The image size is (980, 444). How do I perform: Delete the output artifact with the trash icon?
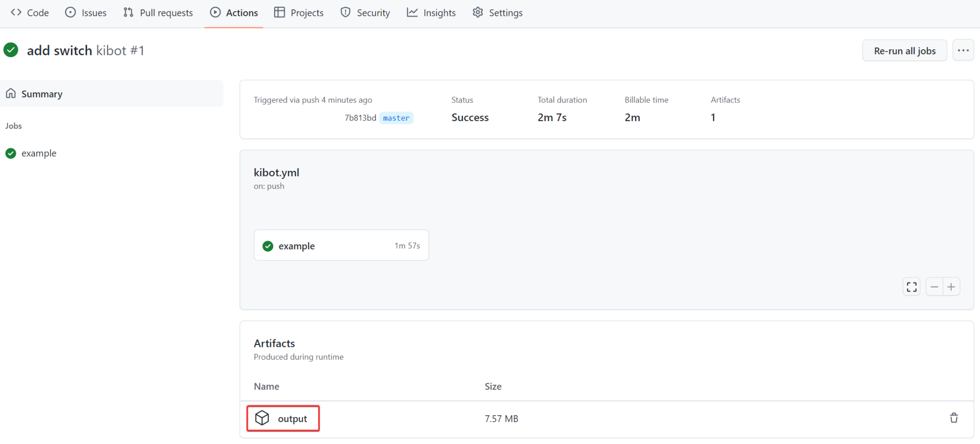tap(954, 418)
